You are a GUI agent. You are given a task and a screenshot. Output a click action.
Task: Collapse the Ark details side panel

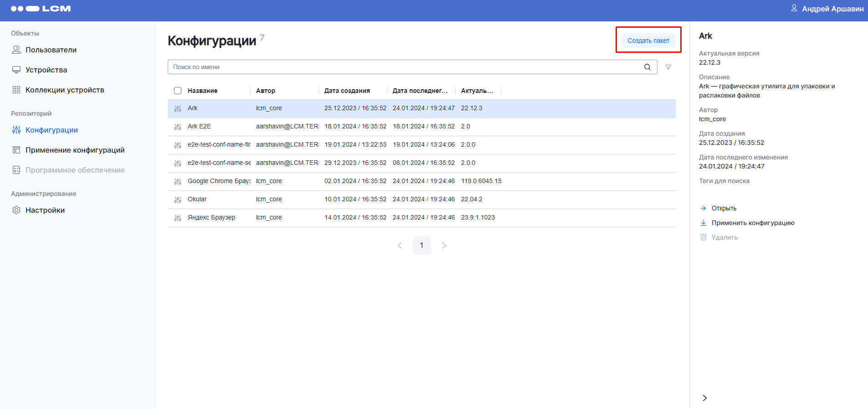[x=704, y=398]
